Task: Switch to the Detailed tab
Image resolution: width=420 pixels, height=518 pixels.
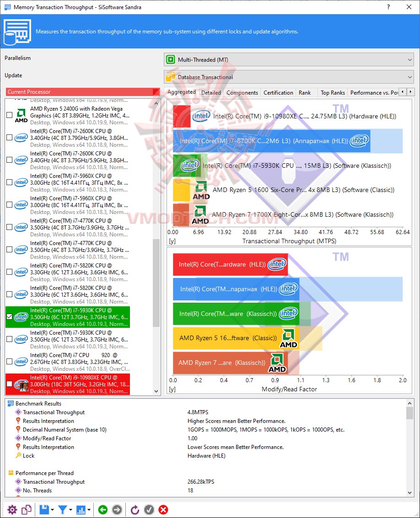Action: tap(211, 93)
